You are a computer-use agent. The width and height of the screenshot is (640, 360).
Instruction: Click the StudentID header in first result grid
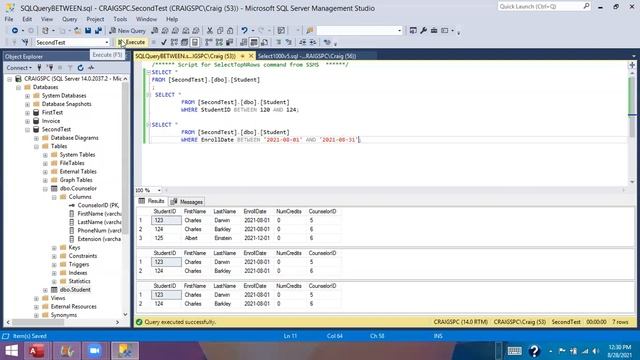pyautogui.click(x=164, y=211)
